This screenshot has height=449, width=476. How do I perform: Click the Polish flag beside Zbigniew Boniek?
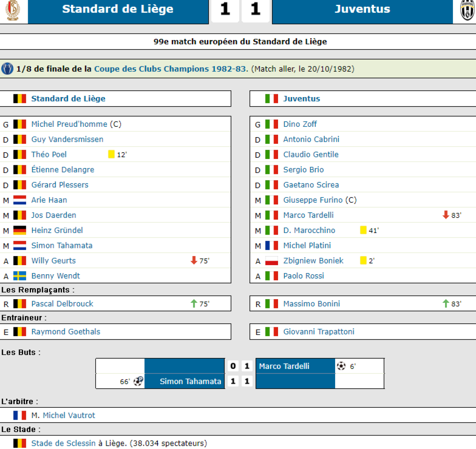pos(272,261)
